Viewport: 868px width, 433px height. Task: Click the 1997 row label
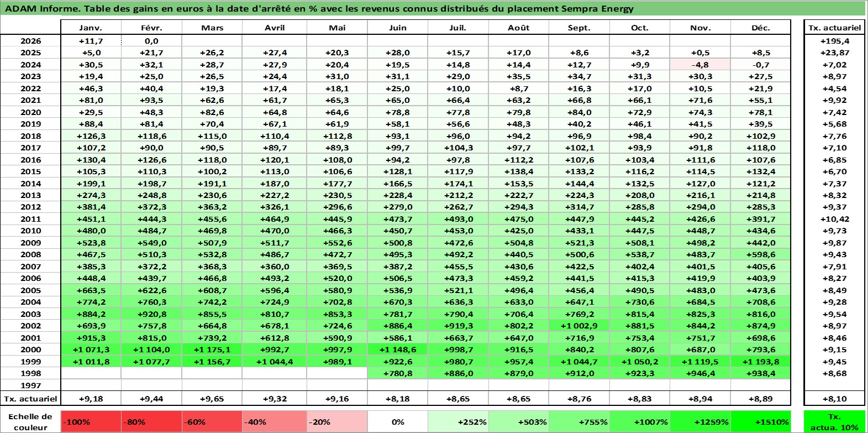30,385
